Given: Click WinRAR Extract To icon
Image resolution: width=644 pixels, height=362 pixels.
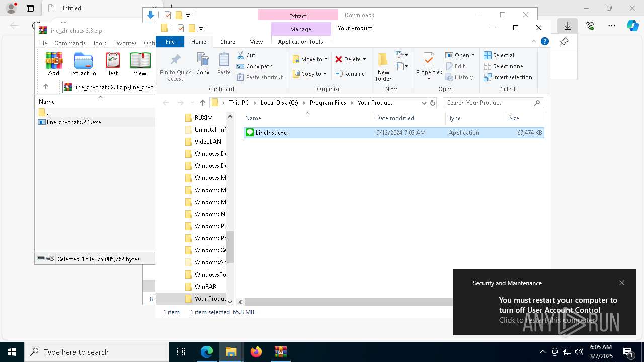Looking at the screenshot, I should click(83, 64).
